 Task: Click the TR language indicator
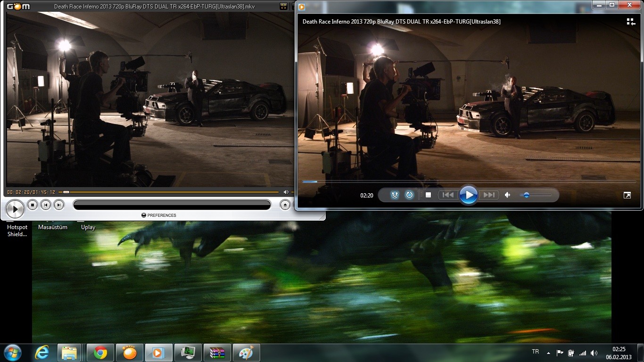click(x=535, y=352)
